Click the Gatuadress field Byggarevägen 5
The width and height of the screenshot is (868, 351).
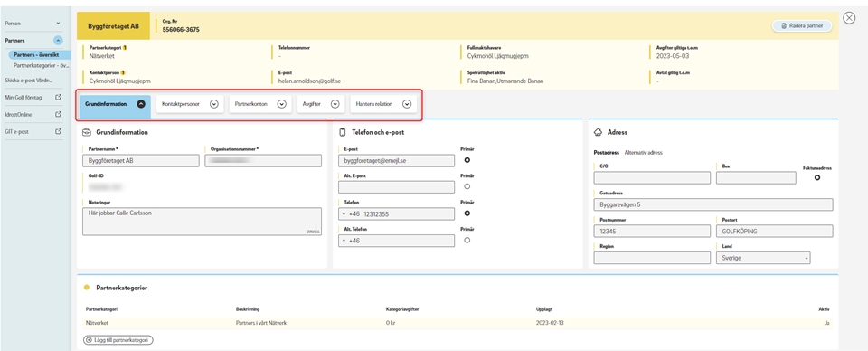pos(713,204)
